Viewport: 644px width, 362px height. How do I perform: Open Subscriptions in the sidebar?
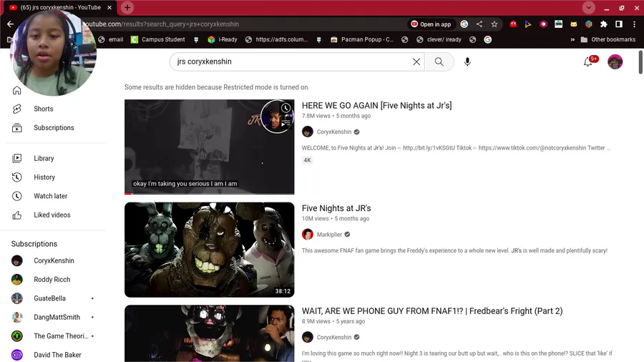click(55, 127)
